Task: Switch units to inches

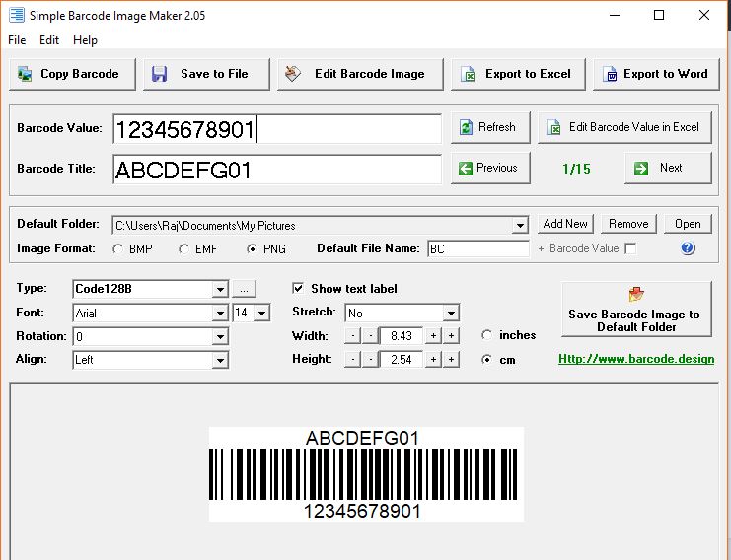Action: (x=486, y=335)
